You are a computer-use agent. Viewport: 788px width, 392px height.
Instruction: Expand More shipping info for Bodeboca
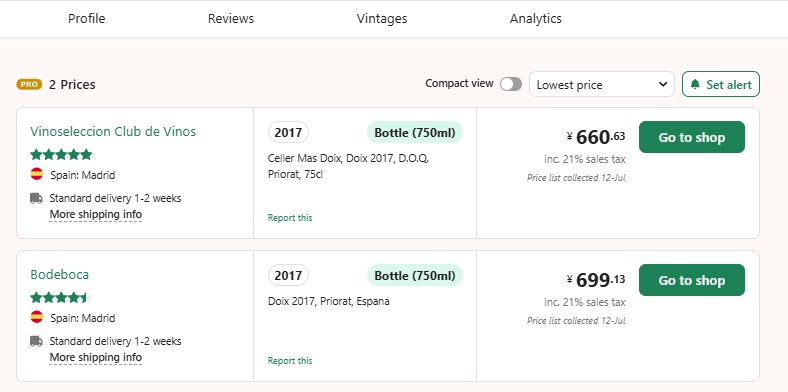(95, 357)
